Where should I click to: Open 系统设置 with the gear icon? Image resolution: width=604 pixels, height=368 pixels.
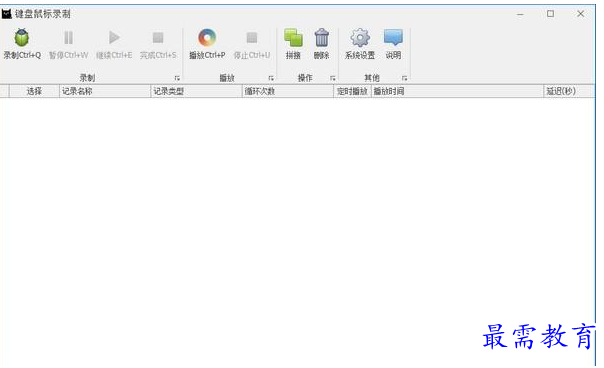point(360,38)
